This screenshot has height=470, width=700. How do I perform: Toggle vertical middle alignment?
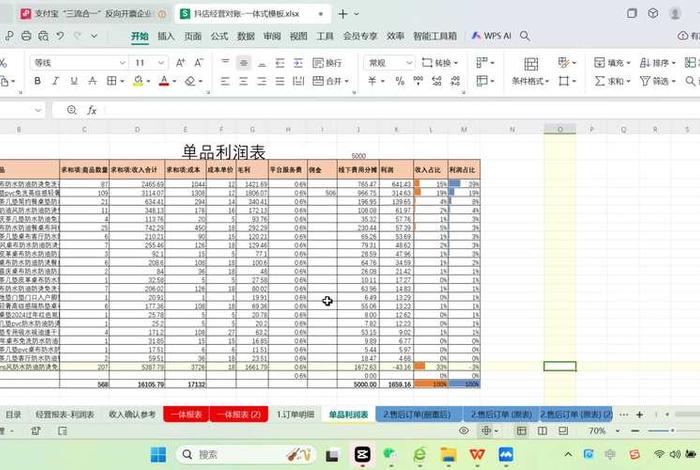coord(244,63)
